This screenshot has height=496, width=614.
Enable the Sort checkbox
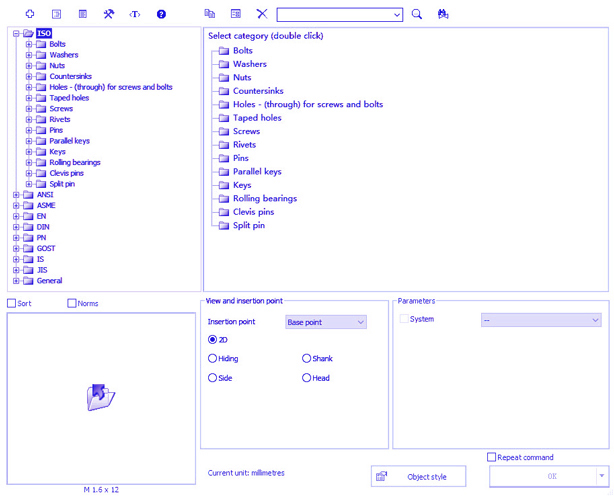click(12, 303)
